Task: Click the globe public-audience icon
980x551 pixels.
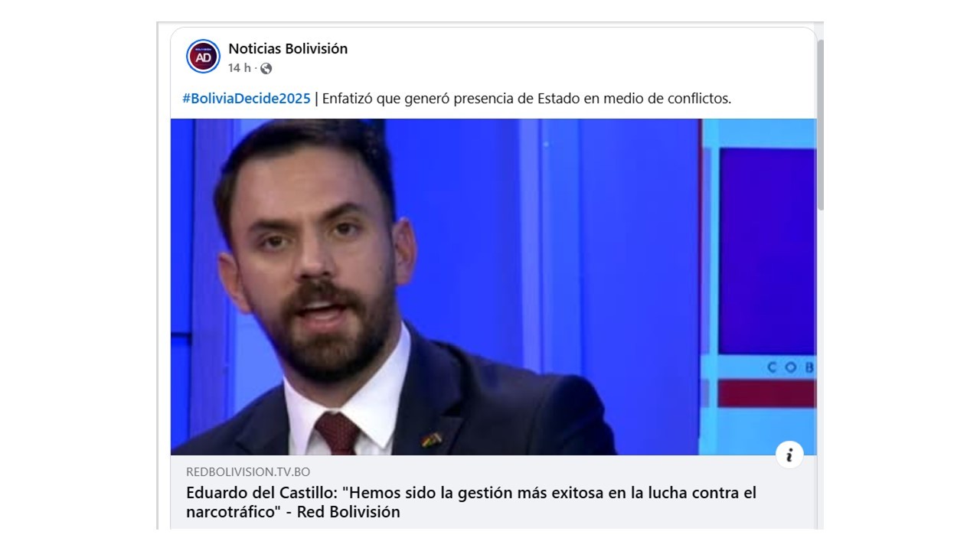Action: point(266,68)
